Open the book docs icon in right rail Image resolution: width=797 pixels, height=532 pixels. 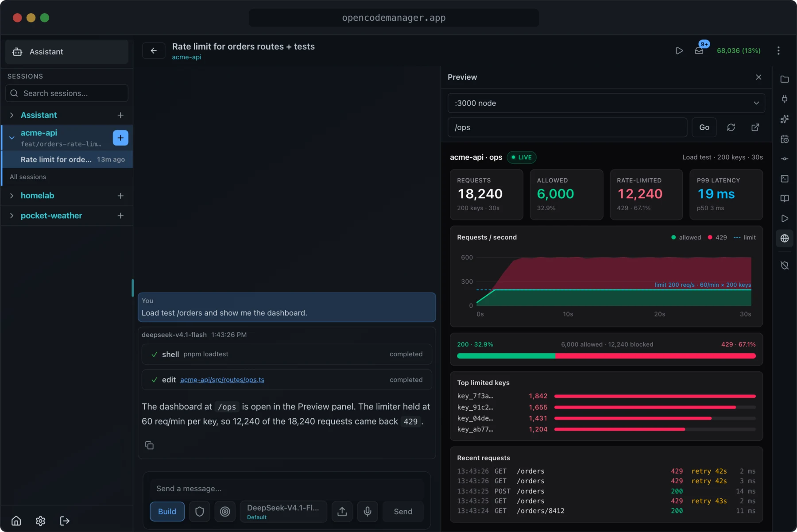point(784,198)
